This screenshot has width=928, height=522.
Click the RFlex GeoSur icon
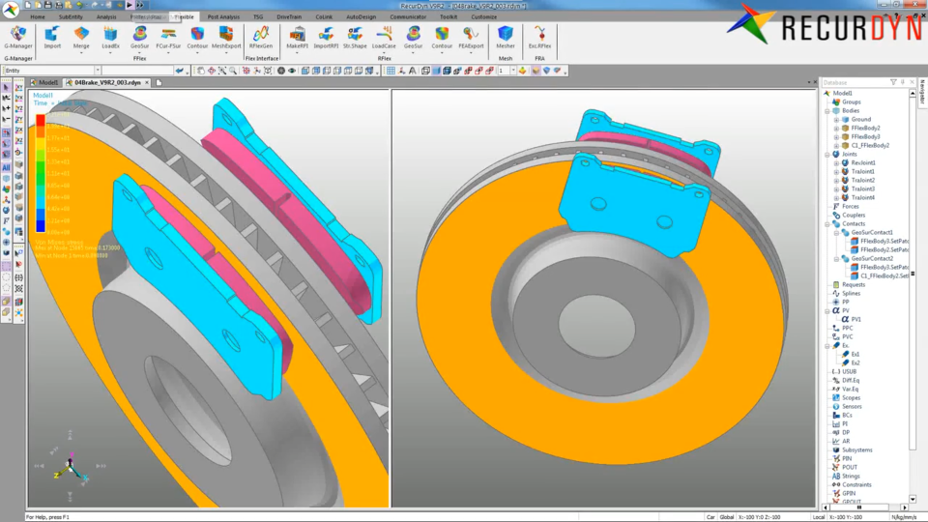(413, 37)
